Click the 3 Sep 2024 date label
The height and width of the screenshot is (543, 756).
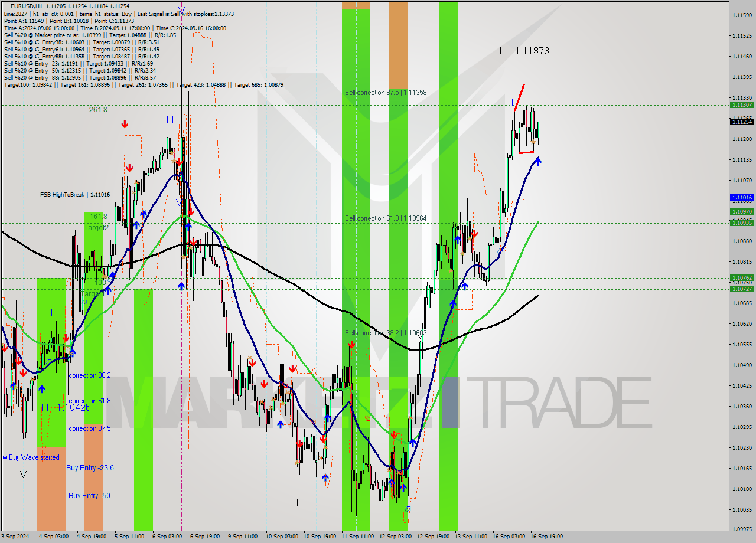click(x=15, y=537)
